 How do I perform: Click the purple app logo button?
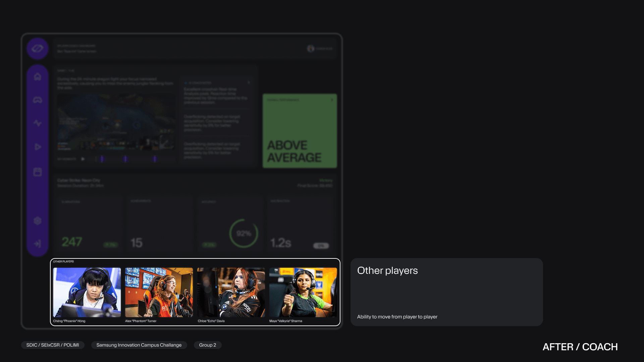(x=38, y=49)
